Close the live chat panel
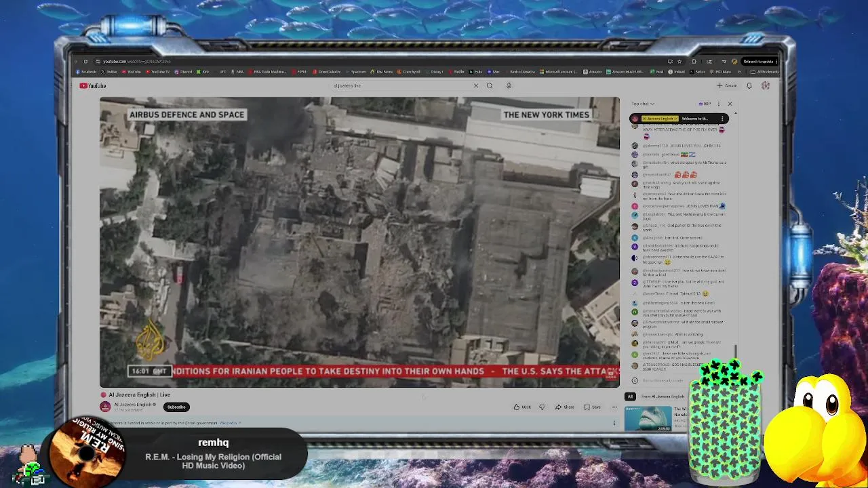The width and height of the screenshot is (868, 488). (730, 104)
